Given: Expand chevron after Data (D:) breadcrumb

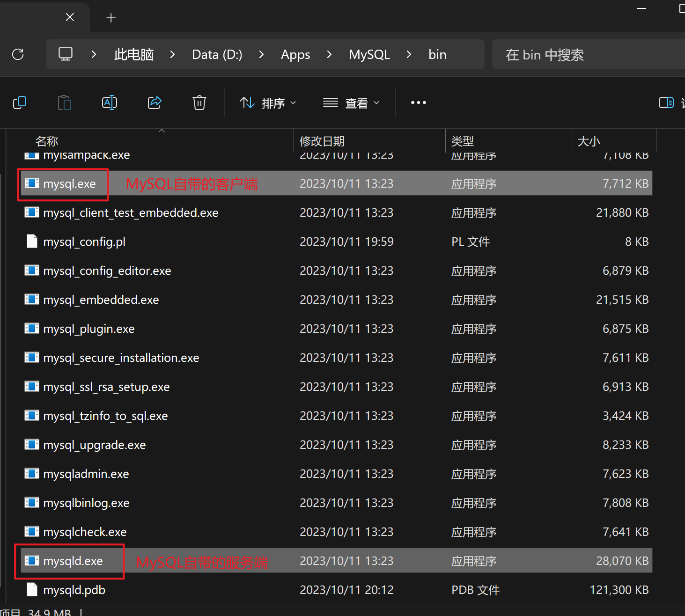Looking at the screenshot, I should click(261, 54).
